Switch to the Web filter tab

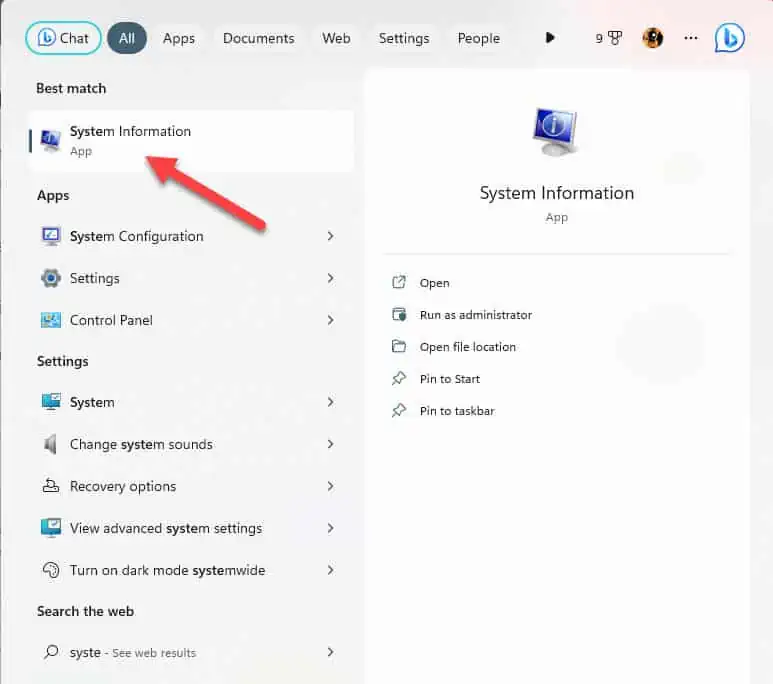(336, 38)
